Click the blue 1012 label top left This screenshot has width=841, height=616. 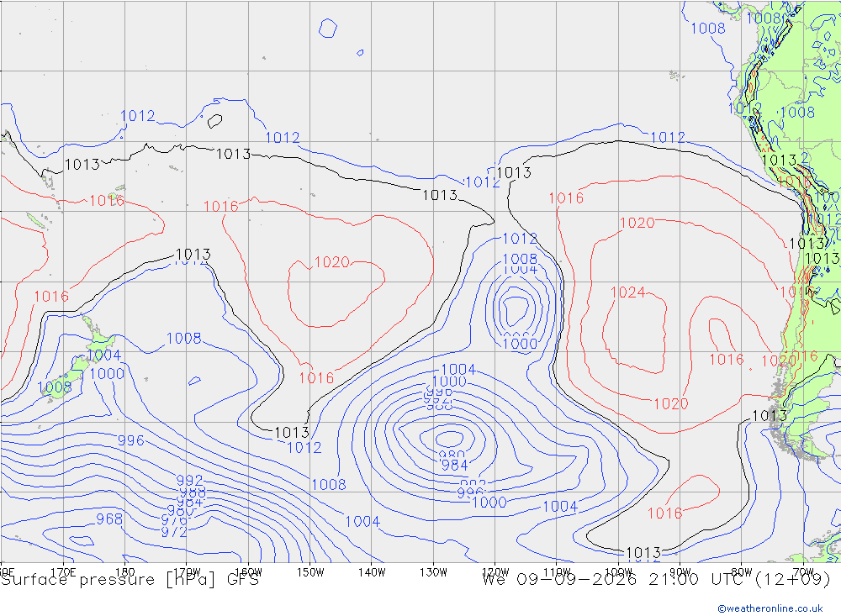tap(137, 116)
